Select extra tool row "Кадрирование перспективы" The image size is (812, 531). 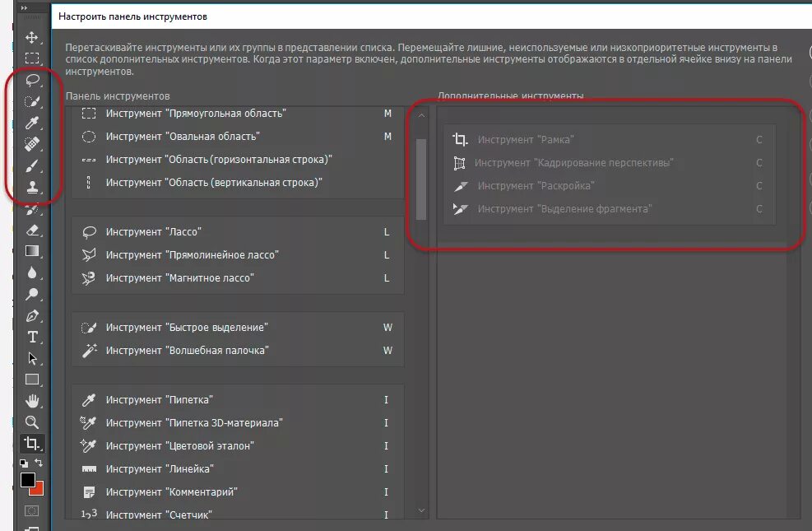click(x=610, y=163)
